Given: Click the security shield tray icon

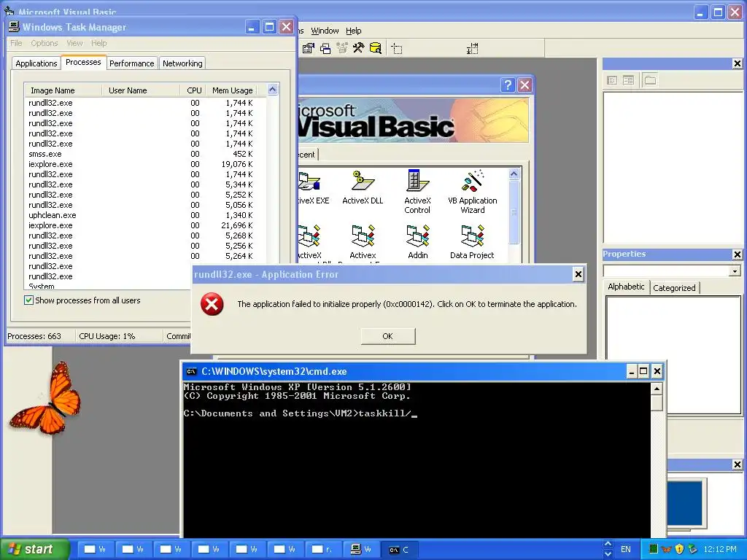Looking at the screenshot, I should (x=679, y=549).
